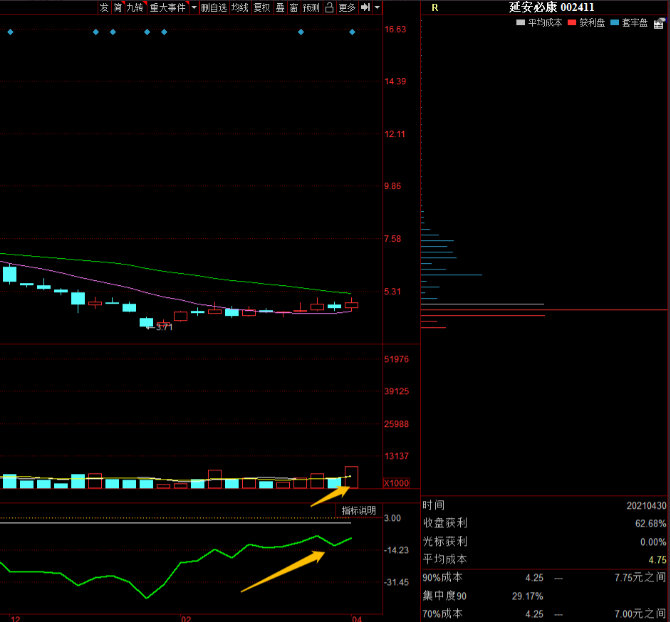Open the 复权 price adjustment option
Viewport: 670px width, 622px height.
click(x=262, y=7)
